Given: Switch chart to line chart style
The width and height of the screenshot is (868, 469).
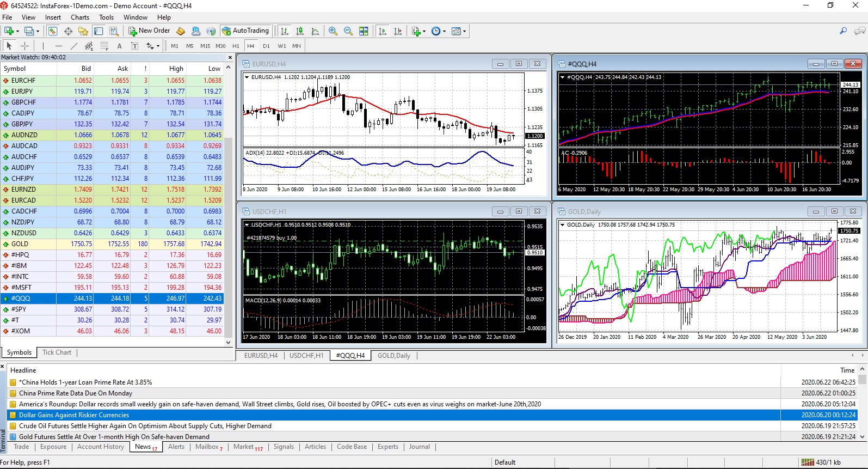Looking at the screenshot, I should click(x=315, y=31).
